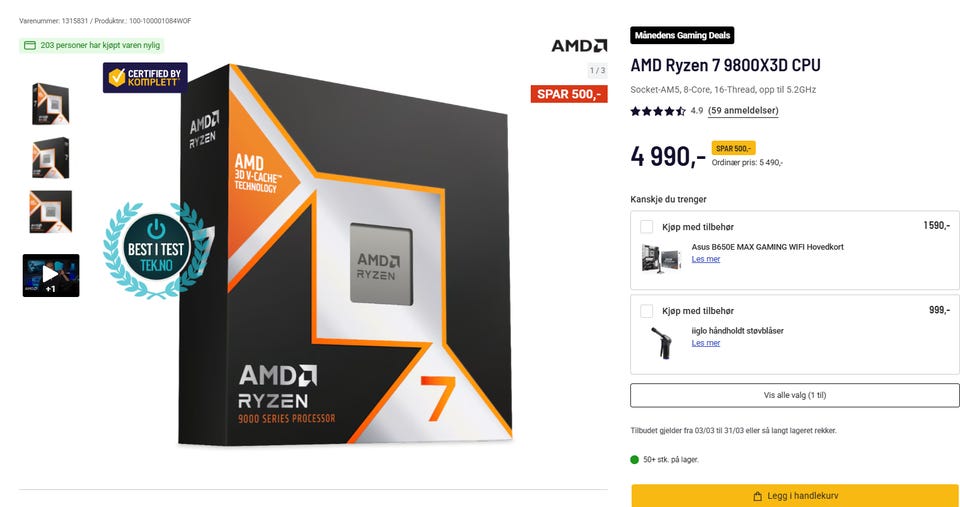Viewport: 960px width, 507px height.
Task: Click the Best i Test Tek.no badge
Action: [x=156, y=250]
